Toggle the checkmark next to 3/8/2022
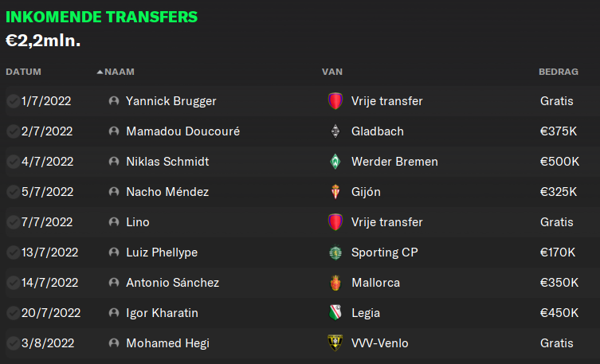600x364 pixels. pyautogui.click(x=13, y=343)
